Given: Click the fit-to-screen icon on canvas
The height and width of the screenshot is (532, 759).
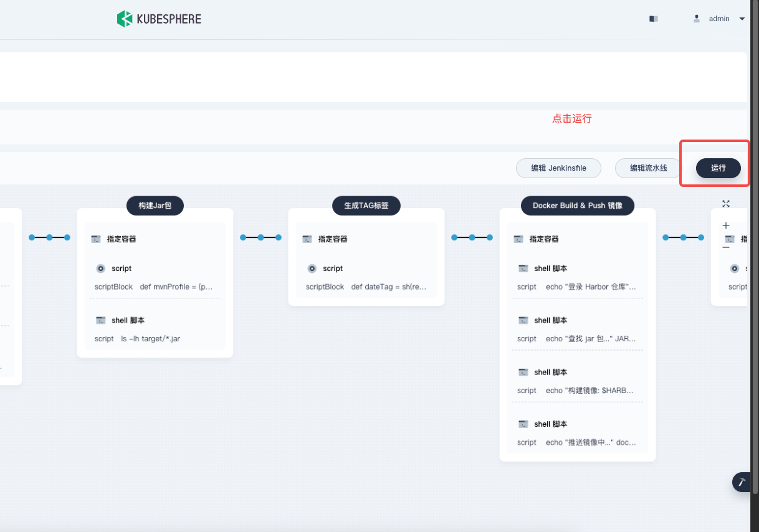Looking at the screenshot, I should [725, 204].
